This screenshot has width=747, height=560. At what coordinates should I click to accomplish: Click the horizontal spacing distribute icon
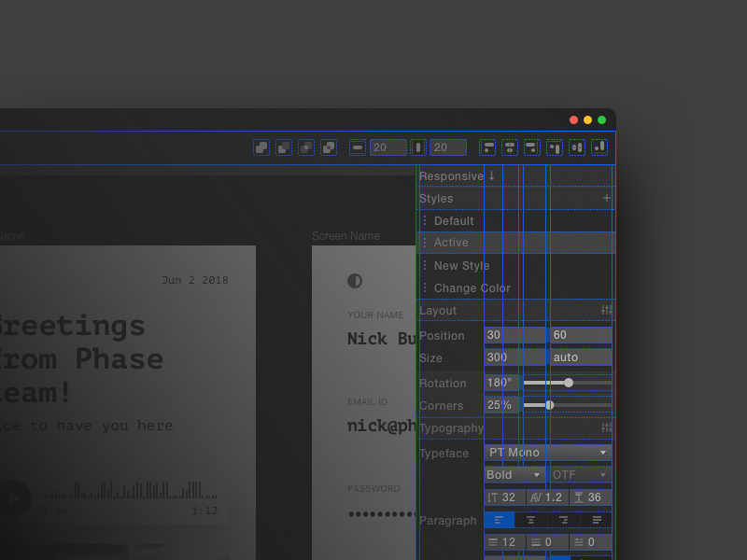click(x=358, y=147)
